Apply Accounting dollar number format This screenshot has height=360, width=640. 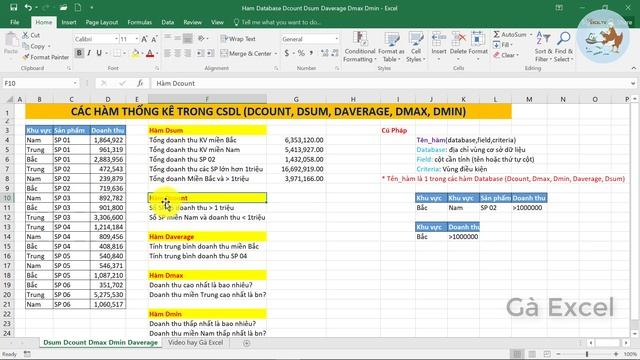[287, 53]
